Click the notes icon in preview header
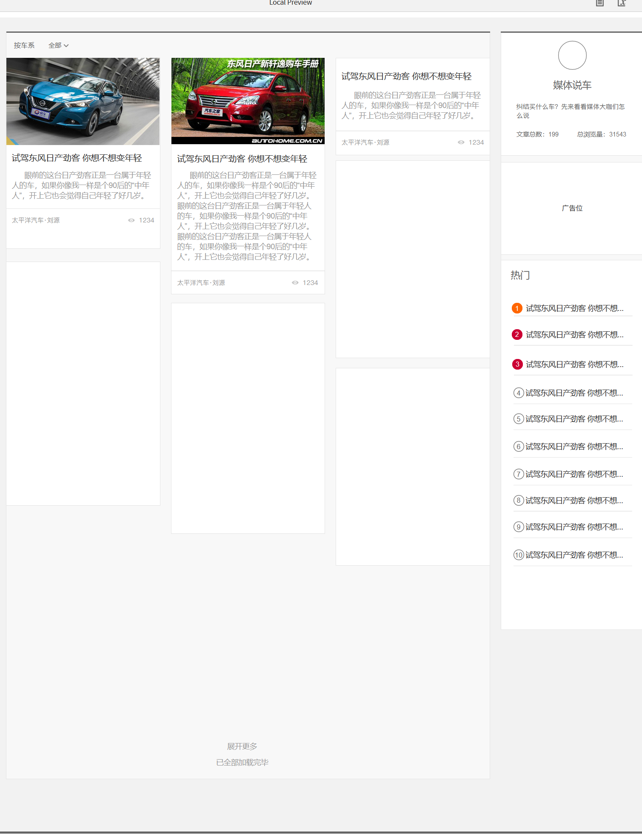 tap(600, 3)
